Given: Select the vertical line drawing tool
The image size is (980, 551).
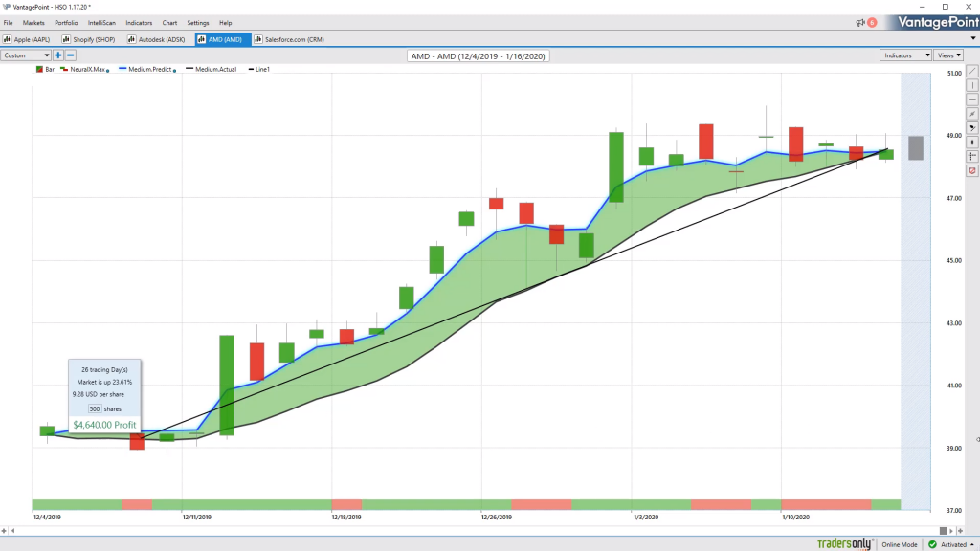Looking at the screenshot, I should click(972, 85).
